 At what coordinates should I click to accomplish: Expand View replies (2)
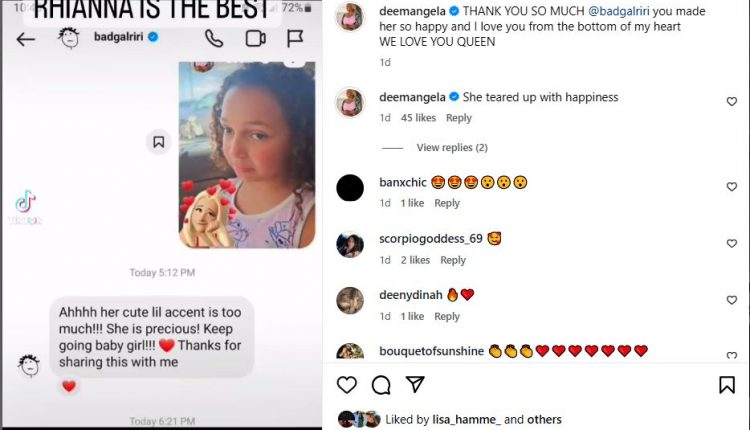452,147
